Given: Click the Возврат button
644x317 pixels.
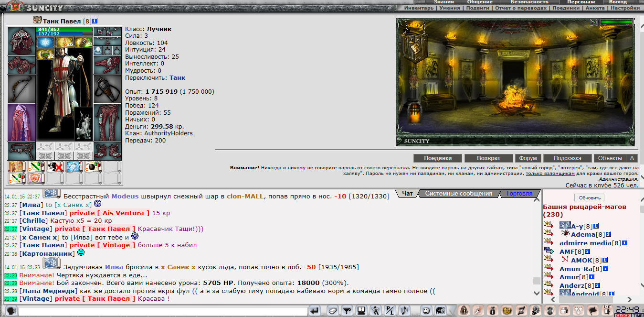Looking at the screenshot, I should (x=489, y=158).
